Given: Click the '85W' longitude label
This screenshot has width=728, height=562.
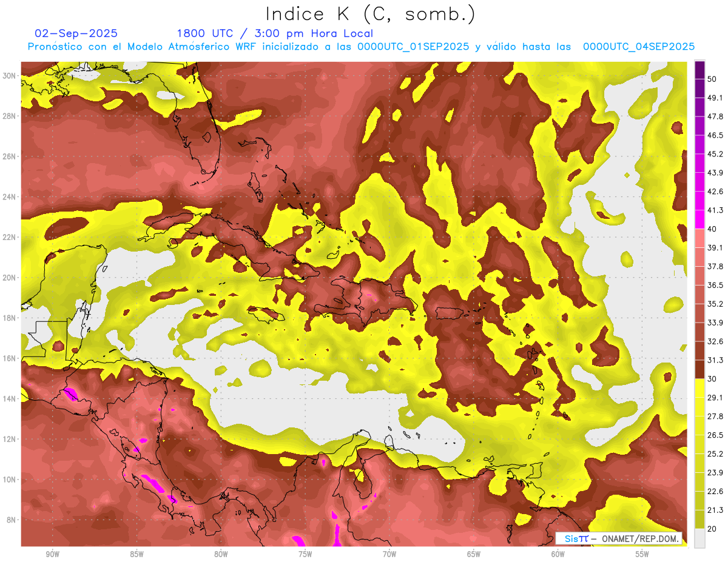Looking at the screenshot, I should pyautogui.click(x=136, y=555).
